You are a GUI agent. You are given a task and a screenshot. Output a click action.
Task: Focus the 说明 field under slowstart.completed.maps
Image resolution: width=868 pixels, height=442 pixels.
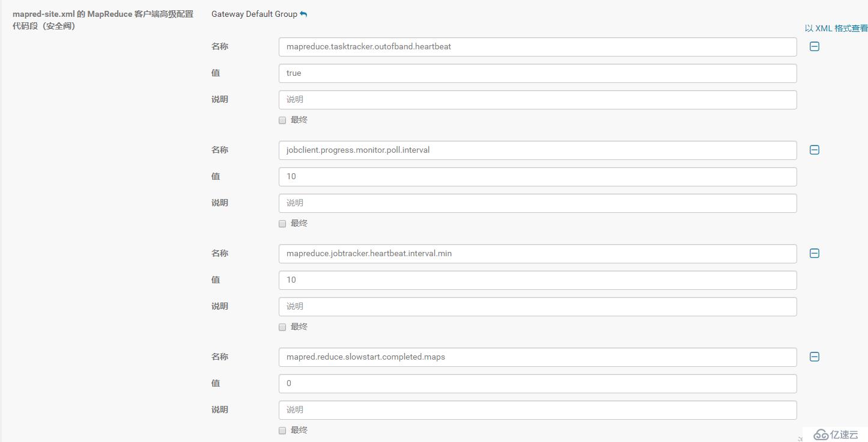(x=538, y=410)
